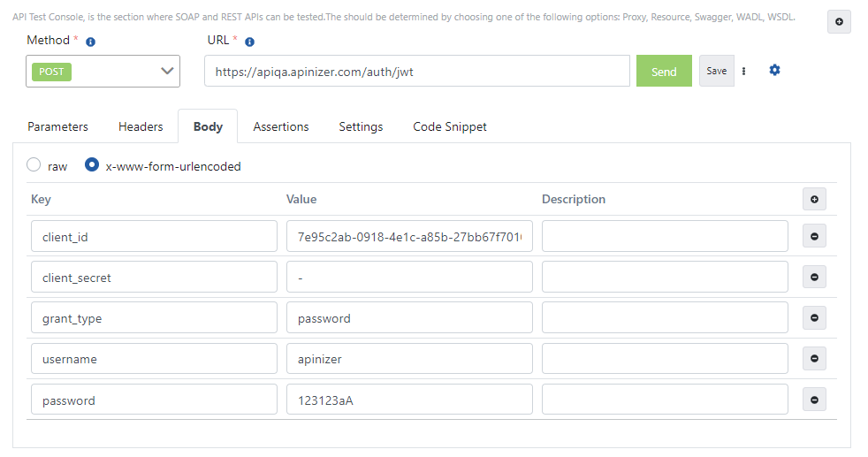Add a new row with the plus icon
The height and width of the screenshot is (457, 868).
(814, 200)
